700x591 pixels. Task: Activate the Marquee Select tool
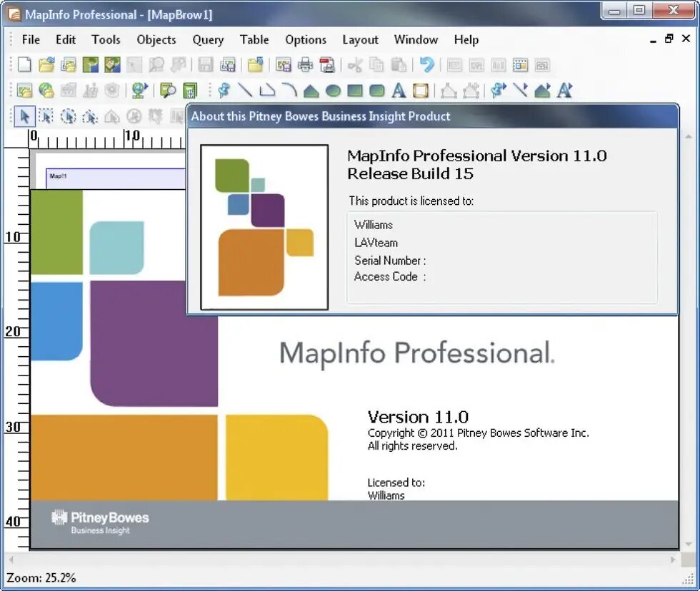[46, 116]
